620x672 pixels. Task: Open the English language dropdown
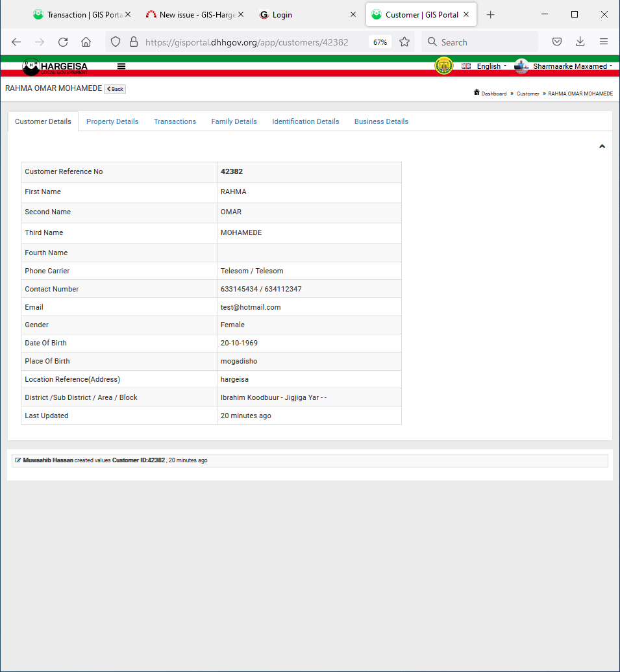point(491,66)
